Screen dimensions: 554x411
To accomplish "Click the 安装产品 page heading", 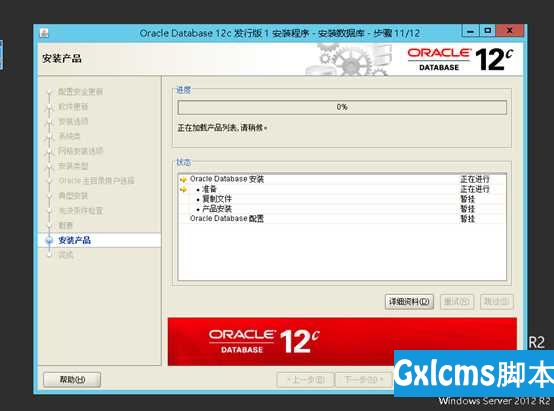I will (62, 59).
